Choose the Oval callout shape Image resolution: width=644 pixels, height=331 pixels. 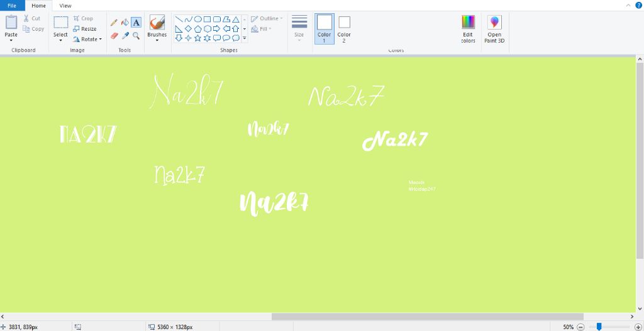pos(226,38)
